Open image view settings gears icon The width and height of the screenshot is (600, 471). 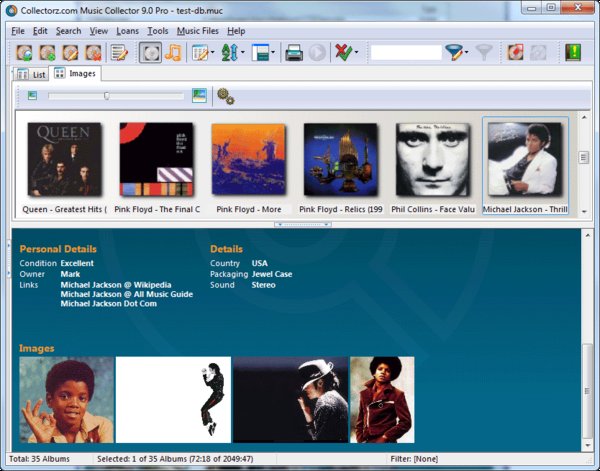225,96
